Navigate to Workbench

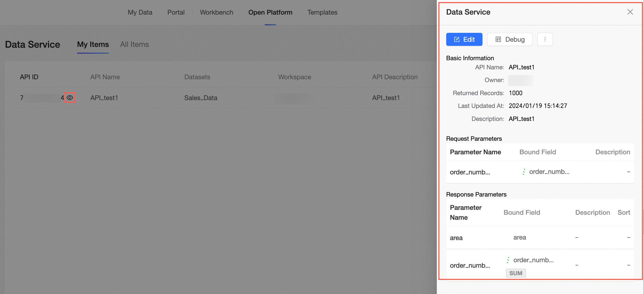(216, 12)
